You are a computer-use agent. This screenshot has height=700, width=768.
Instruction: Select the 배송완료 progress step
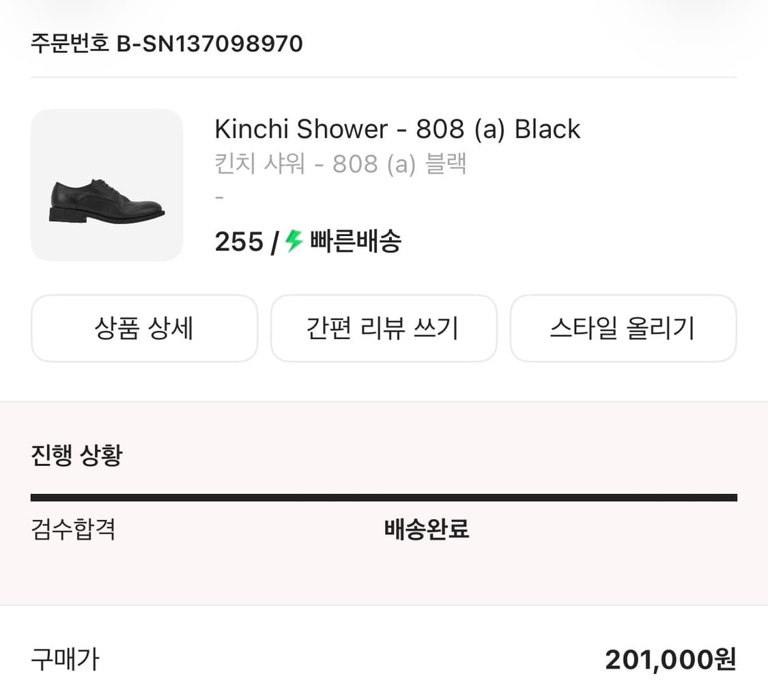tap(427, 529)
